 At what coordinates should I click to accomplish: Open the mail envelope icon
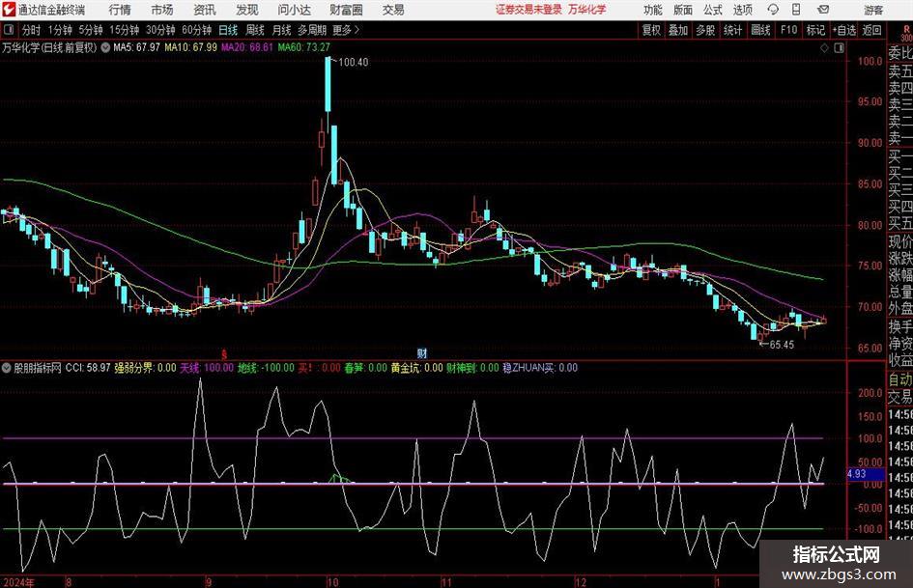(x=823, y=10)
